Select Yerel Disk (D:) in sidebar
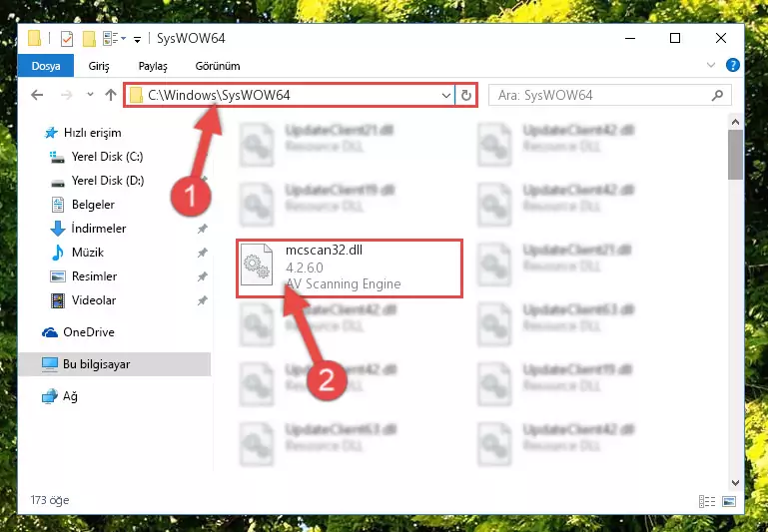Screen dimensions: 768x532 tap(98, 181)
